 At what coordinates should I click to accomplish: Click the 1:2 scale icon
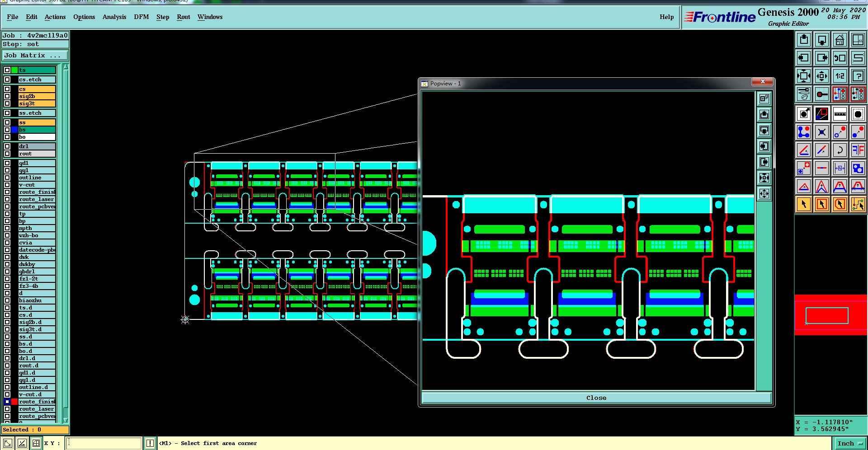840,76
